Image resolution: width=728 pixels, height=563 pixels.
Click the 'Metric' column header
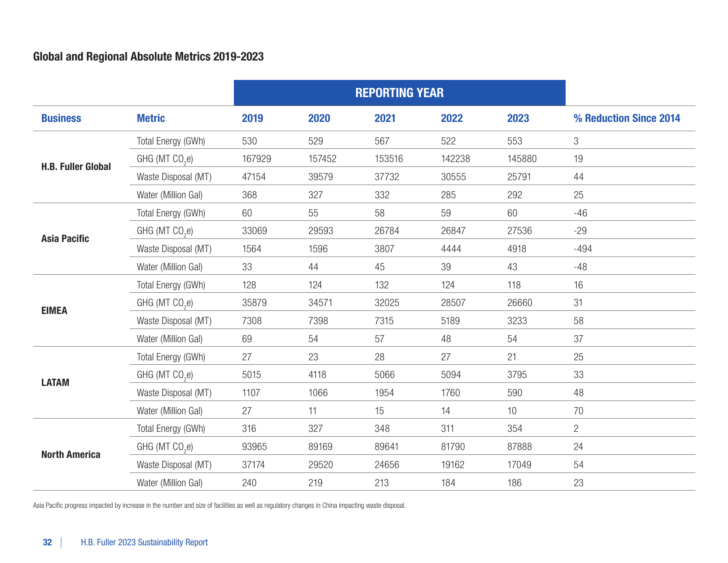pyautogui.click(x=151, y=118)
